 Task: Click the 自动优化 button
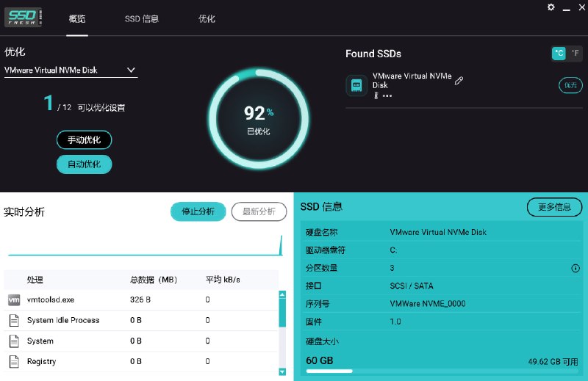point(84,164)
